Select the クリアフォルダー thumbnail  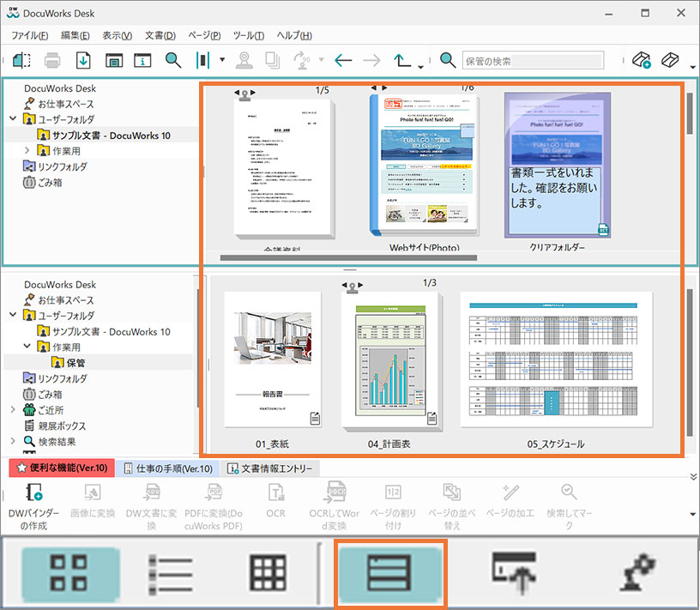tap(557, 165)
